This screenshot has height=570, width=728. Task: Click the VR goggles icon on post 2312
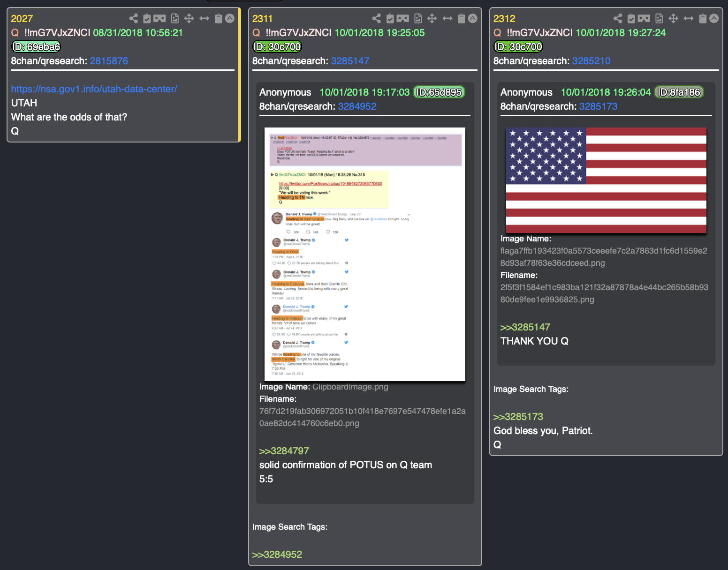point(644,18)
